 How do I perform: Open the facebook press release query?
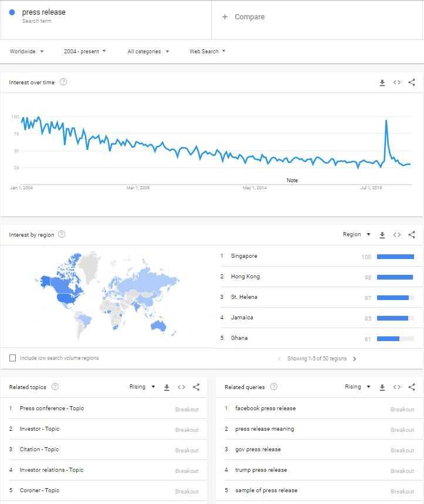coord(265,408)
